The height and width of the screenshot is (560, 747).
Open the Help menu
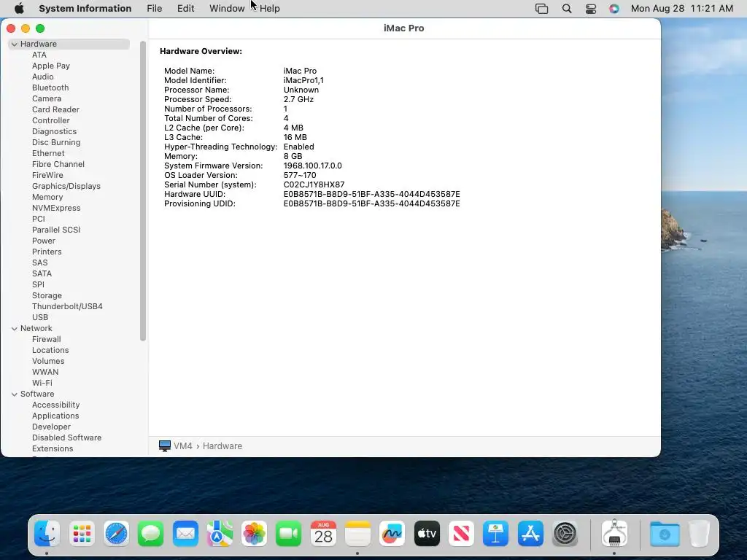(x=270, y=9)
